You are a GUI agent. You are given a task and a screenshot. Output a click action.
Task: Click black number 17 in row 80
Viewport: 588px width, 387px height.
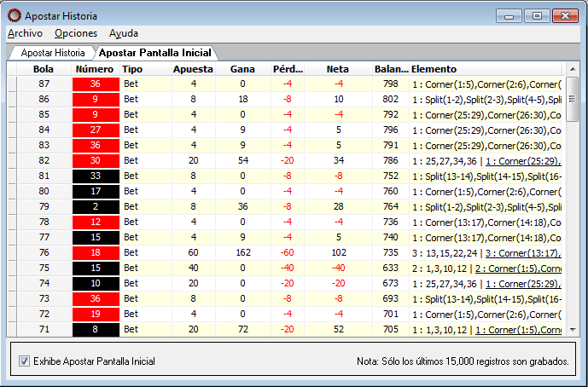coord(96,191)
